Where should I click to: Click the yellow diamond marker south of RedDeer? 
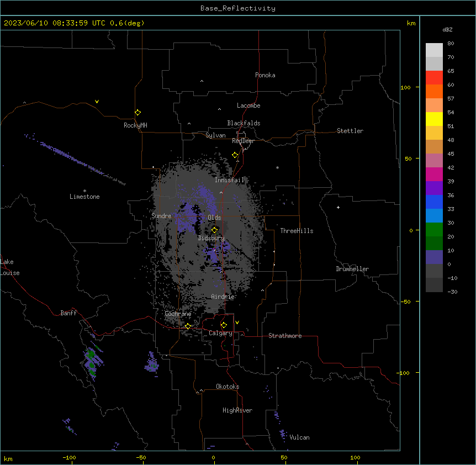point(235,155)
